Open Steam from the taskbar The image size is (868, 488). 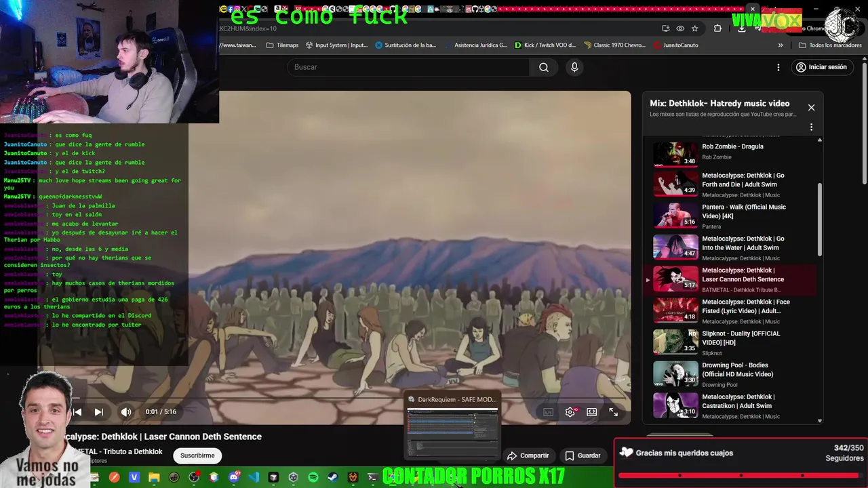333,478
